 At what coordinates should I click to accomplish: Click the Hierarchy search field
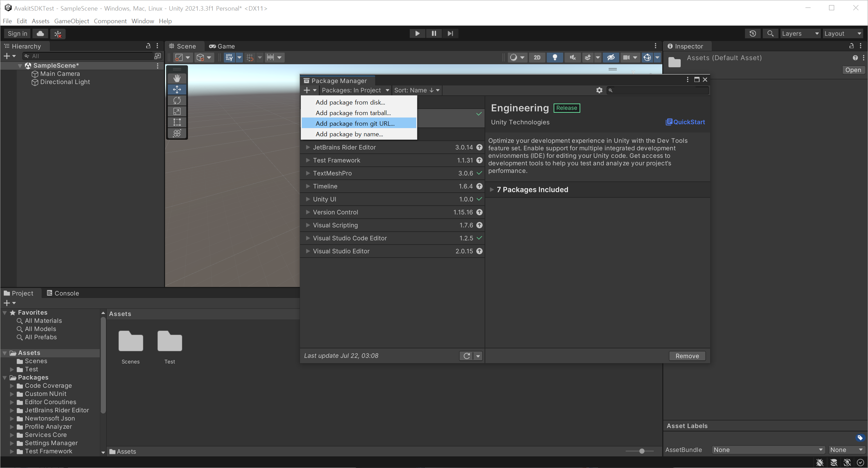pyautogui.click(x=87, y=56)
